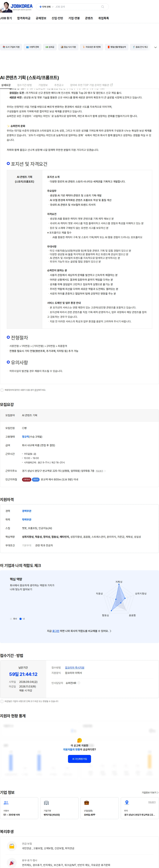Click the 문의 link in the notice
This screenshot has height=868, width=159.
(36, 390)
